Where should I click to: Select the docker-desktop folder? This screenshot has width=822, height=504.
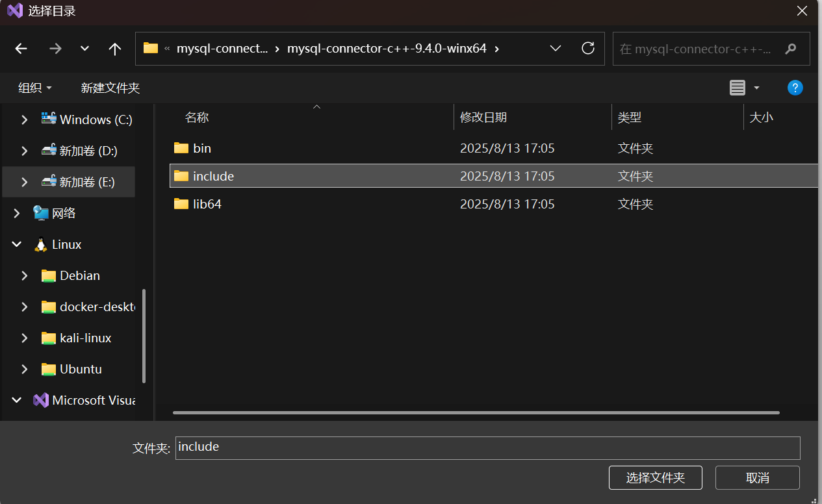click(97, 307)
